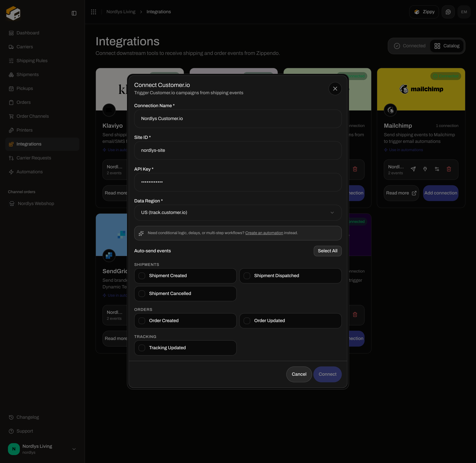Go to Dashboard in sidebar
Viewport: 476px width, 463px height.
tap(42, 33)
